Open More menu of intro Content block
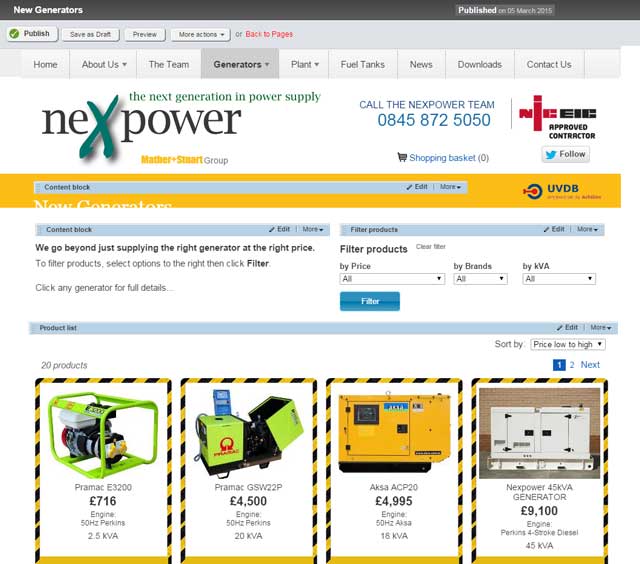This screenshot has width=640, height=564. pos(313,229)
